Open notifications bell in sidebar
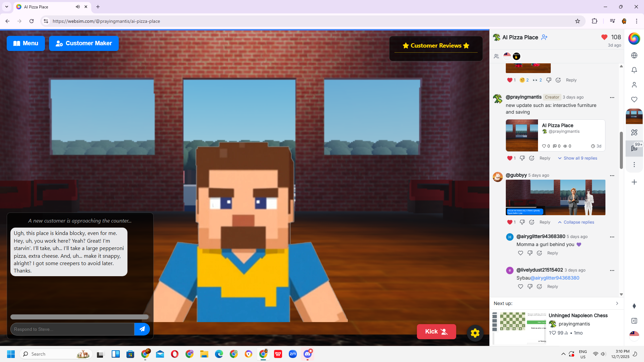644x362 pixels. click(x=634, y=70)
